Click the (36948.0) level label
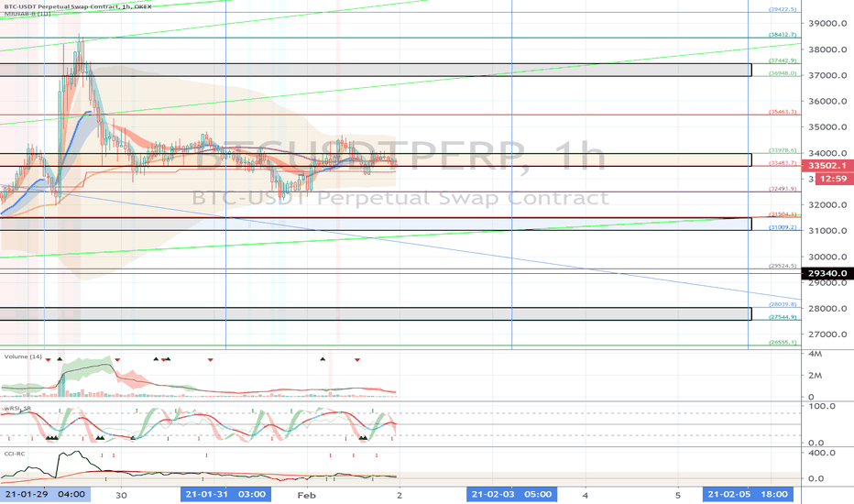Screen dimensions: 854x504 [783, 73]
